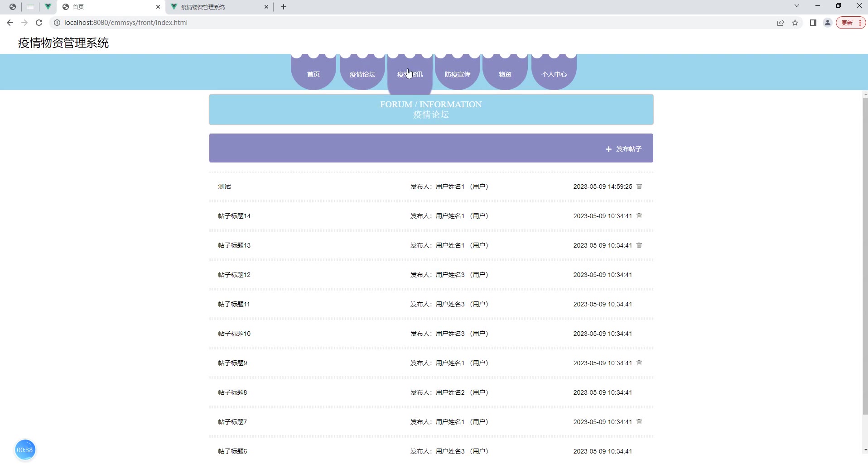Open the post titled 帖子标题12
This screenshot has width=868, height=468.
pos(234,275)
